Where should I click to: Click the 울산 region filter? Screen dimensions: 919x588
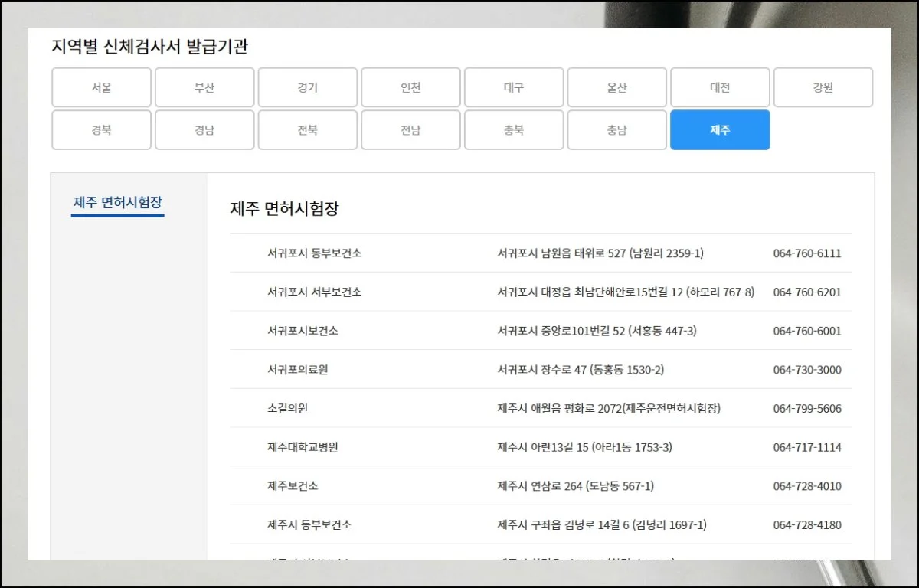coord(617,87)
